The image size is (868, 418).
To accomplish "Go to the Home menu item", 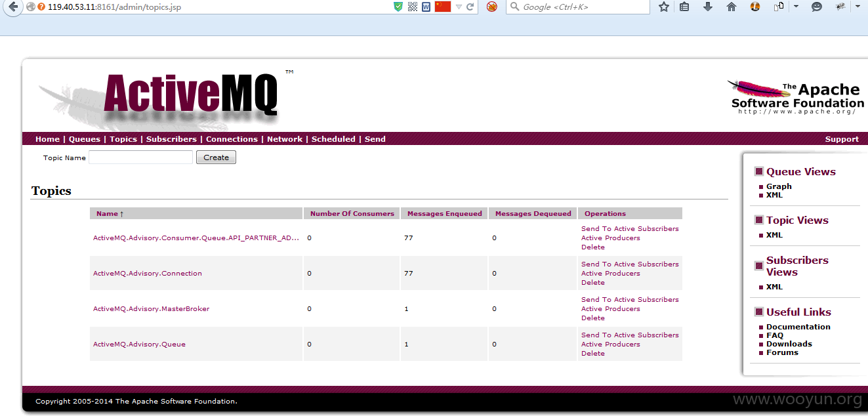I will pos(47,139).
